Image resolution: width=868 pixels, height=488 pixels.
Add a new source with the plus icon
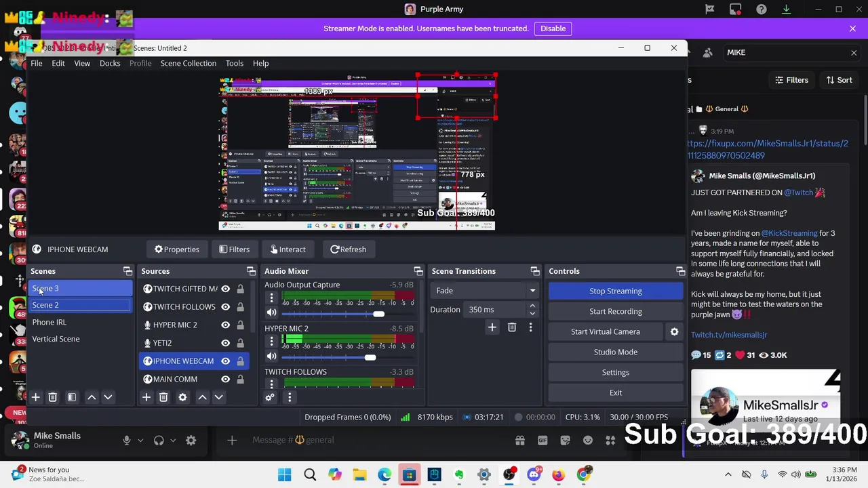tap(146, 397)
